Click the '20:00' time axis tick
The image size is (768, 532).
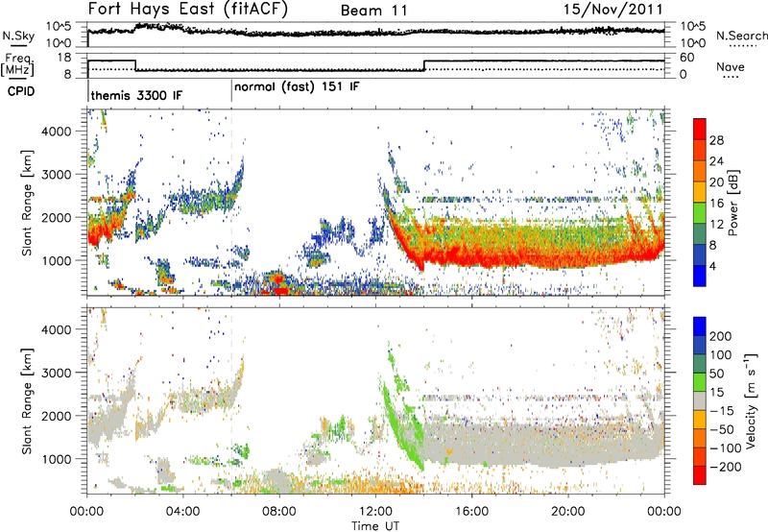568,512
